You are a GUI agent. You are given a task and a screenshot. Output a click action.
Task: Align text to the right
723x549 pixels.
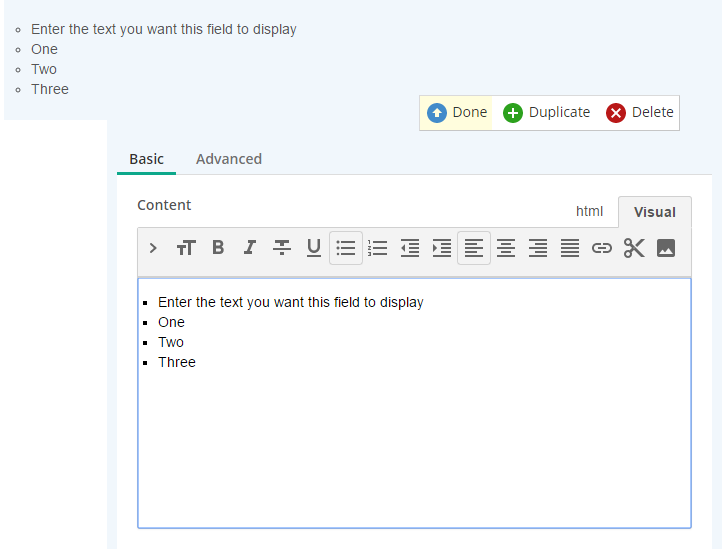point(538,248)
